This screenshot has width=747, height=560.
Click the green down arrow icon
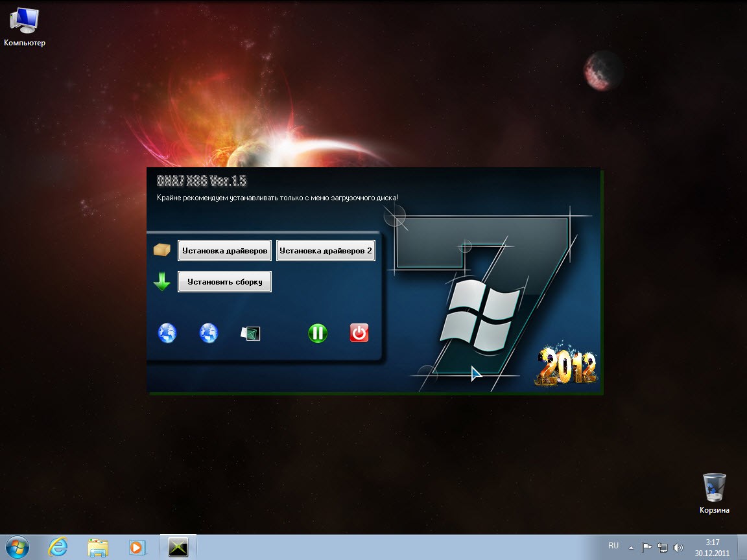click(162, 281)
